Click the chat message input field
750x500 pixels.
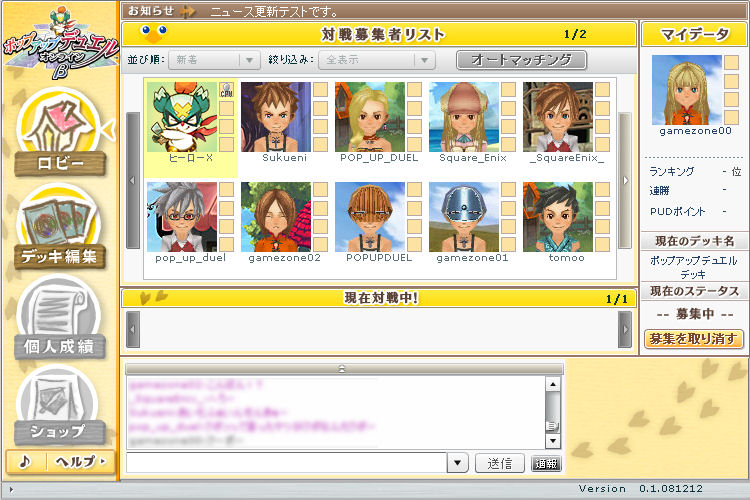pyautogui.click(x=287, y=463)
